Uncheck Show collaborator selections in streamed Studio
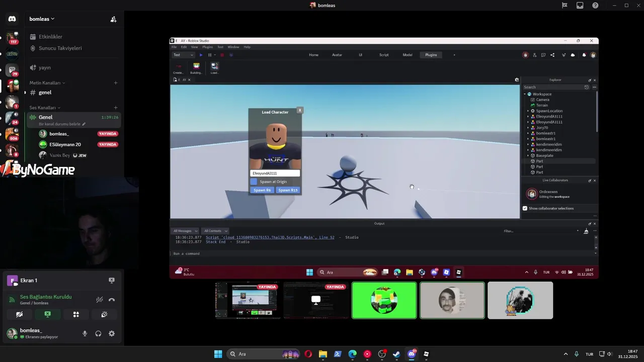The image size is (644, 362). pos(525,208)
